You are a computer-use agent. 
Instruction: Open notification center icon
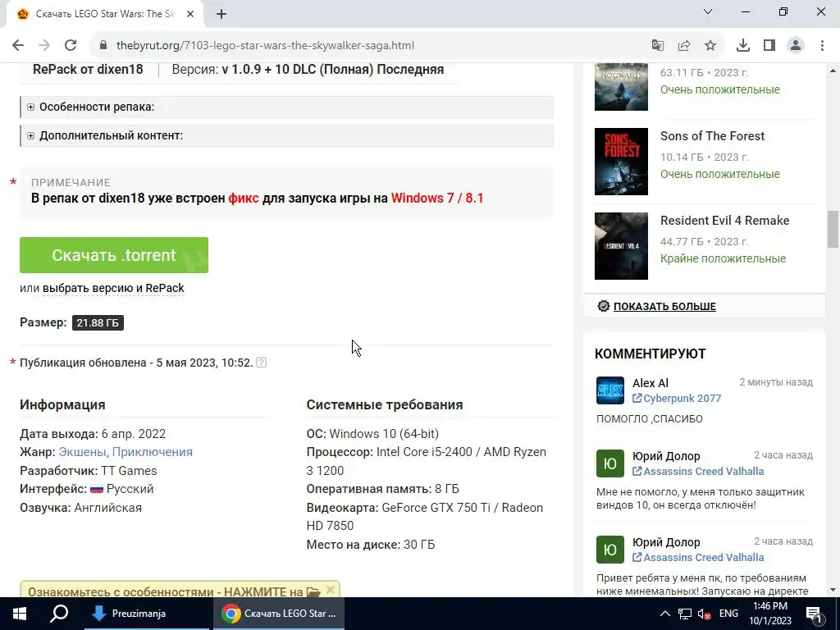point(813,614)
